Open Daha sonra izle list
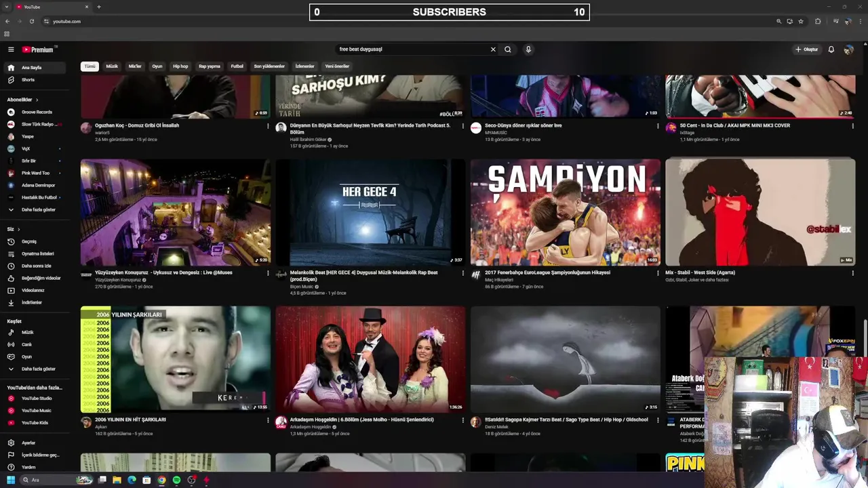 pos(35,266)
